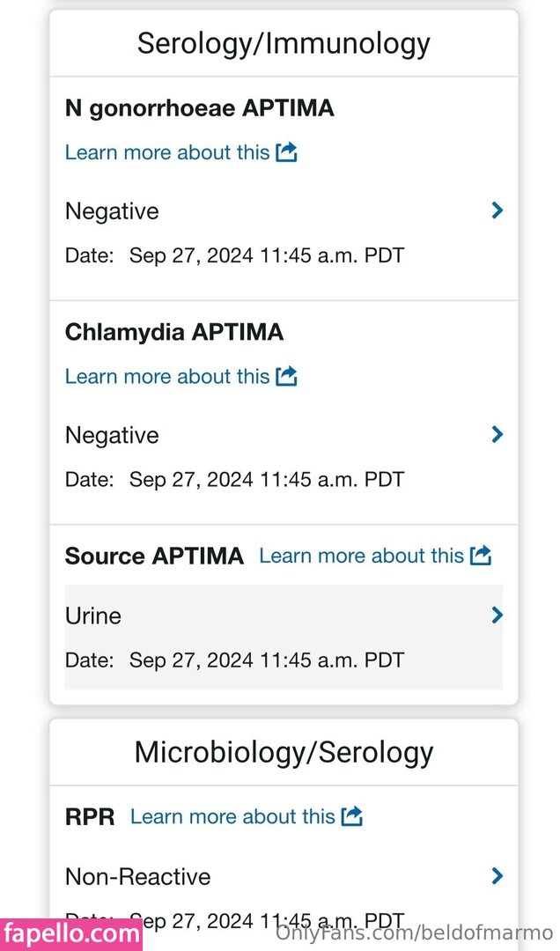Expand the RPR Non-Reactive result chevron
Screen dimensions: 560x951
(497, 875)
